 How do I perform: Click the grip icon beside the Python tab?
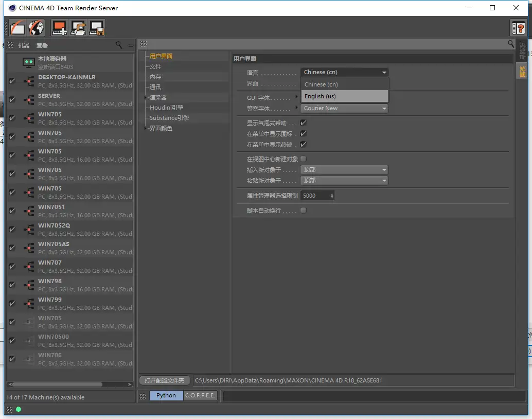pyautogui.click(x=143, y=396)
